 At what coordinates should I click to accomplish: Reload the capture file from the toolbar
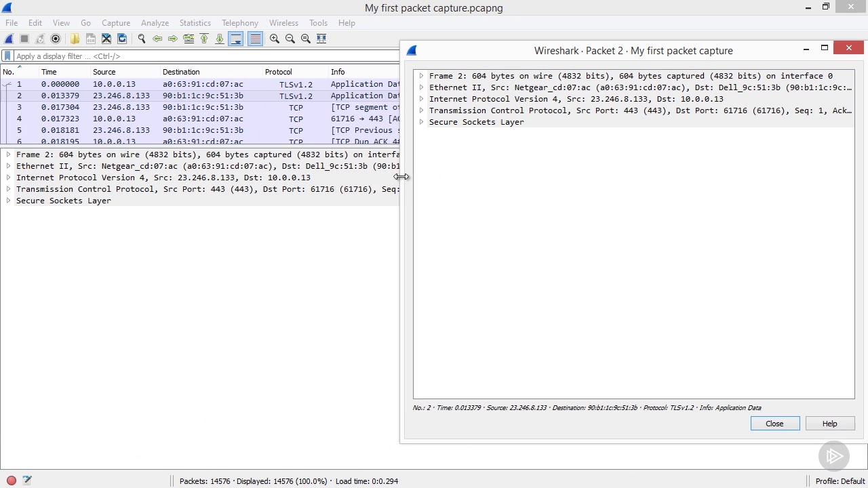point(122,39)
